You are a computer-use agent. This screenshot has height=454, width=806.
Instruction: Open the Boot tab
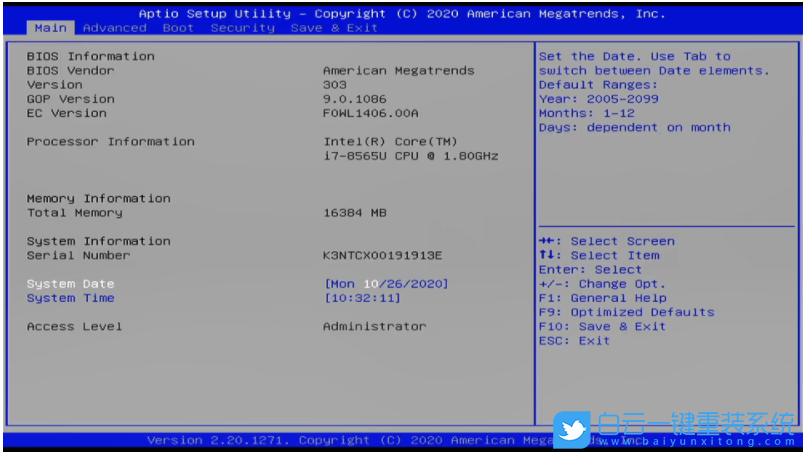point(178,28)
